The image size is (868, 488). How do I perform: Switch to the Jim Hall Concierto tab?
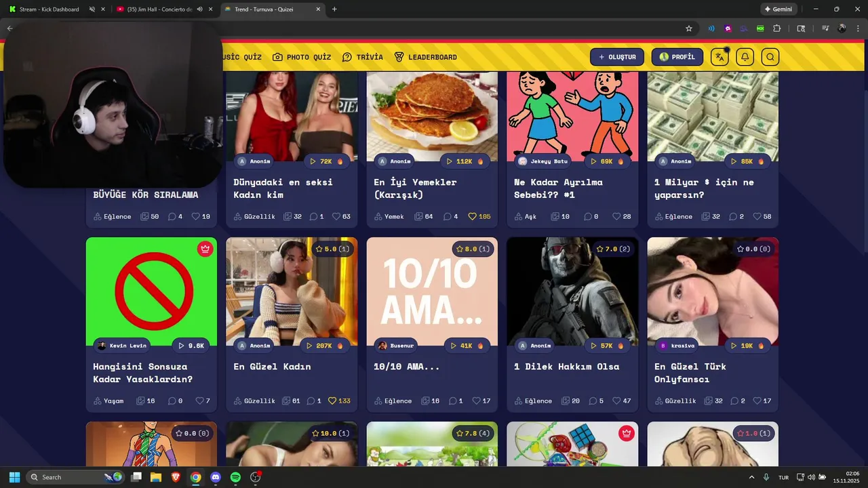click(x=160, y=9)
